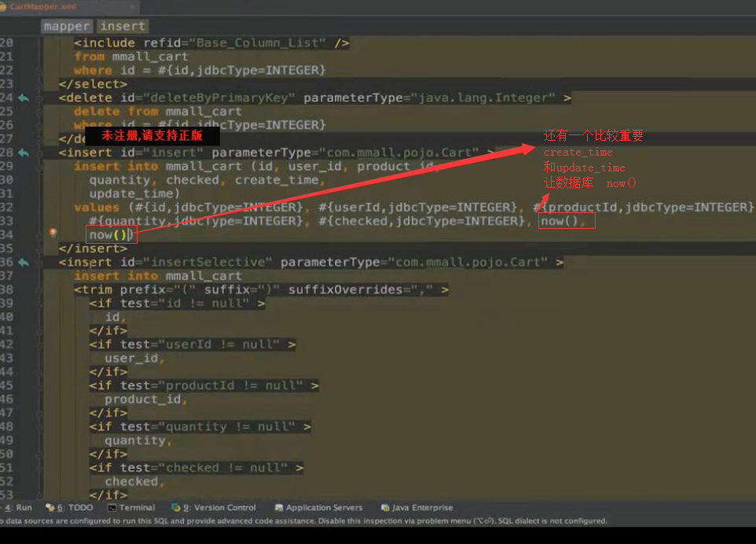Open the 4: Run tool window

18,507
